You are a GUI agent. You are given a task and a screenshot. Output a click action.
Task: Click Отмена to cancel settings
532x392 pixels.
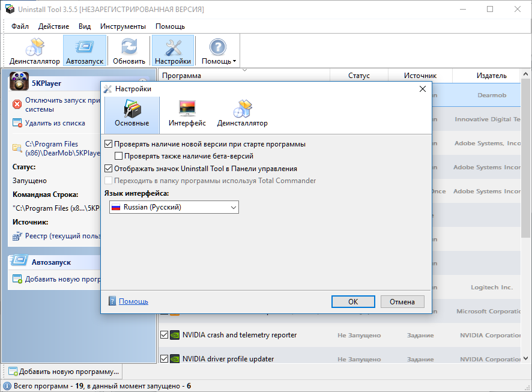pyautogui.click(x=402, y=301)
